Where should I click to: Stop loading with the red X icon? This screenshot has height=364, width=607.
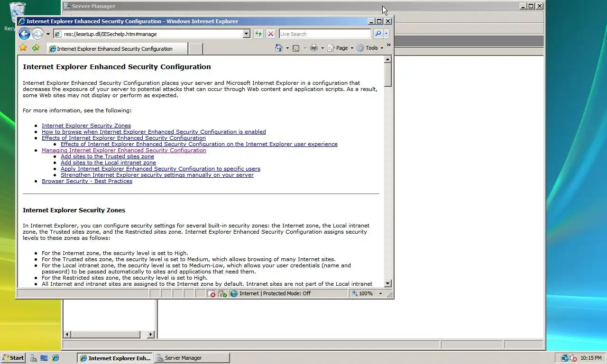point(270,34)
